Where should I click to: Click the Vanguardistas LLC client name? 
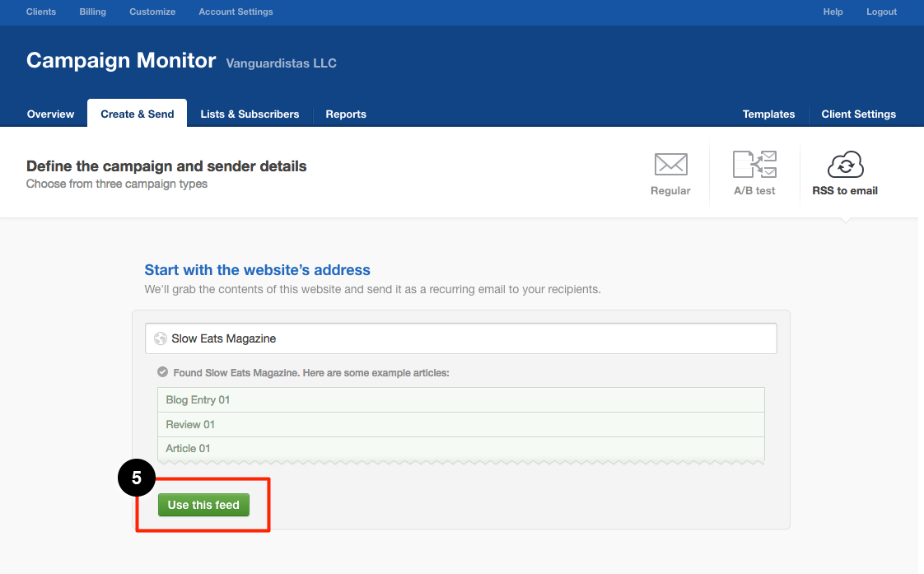[x=281, y=63]
